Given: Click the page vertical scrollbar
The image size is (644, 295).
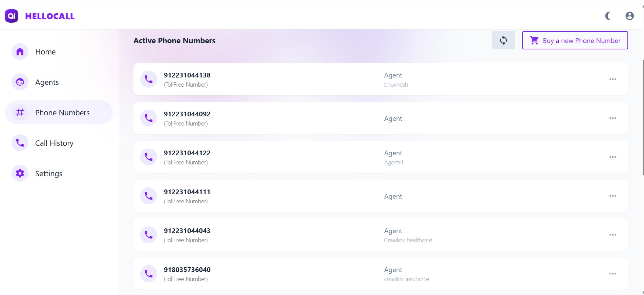Looking at the screenshot, I should pyautogui.click(x=643, y=118).
